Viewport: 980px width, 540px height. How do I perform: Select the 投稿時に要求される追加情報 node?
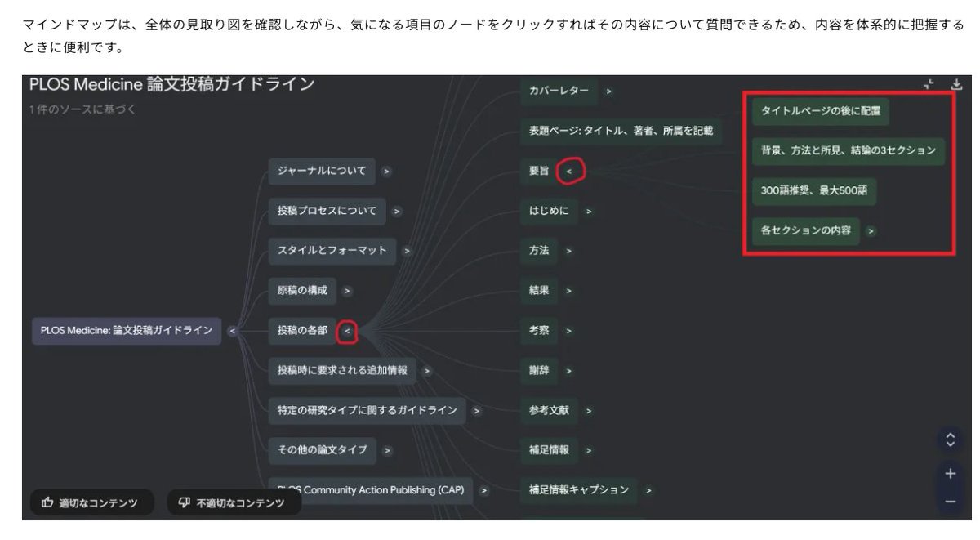coord(342,371)
